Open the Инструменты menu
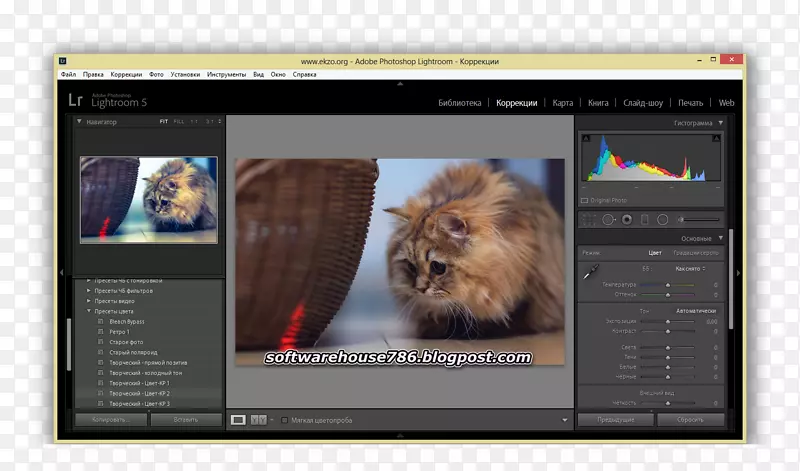The height and width of the screenshot is (471, 800). [x=227, y=74]
